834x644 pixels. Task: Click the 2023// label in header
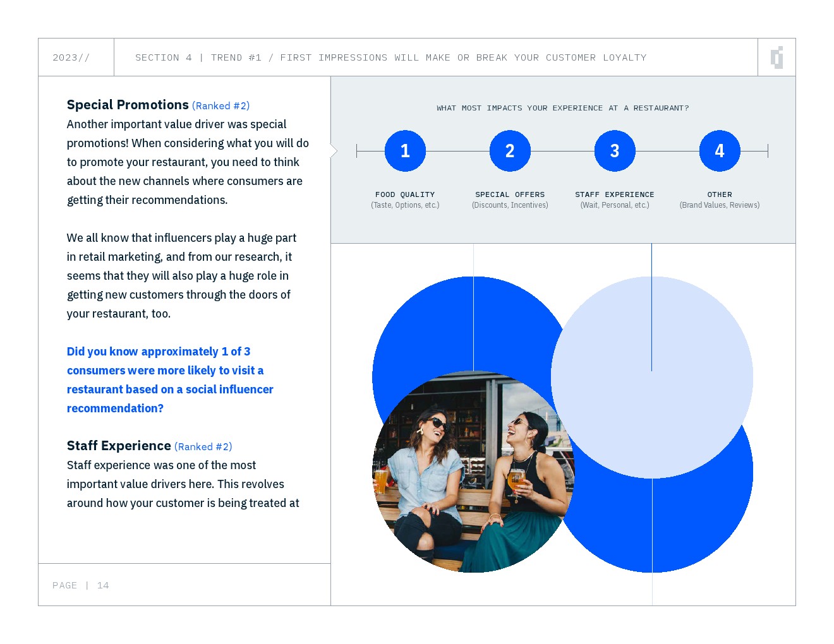tap(71, 57)
